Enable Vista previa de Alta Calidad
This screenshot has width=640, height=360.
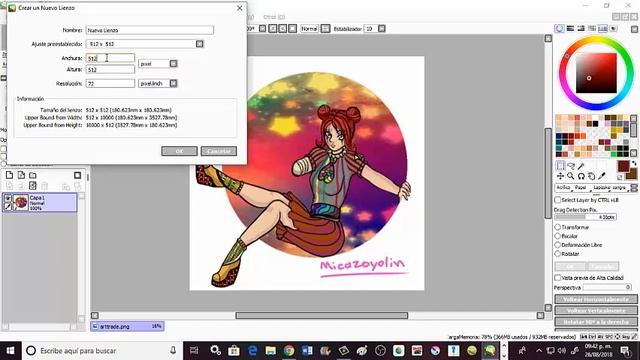tap(558, 278)
